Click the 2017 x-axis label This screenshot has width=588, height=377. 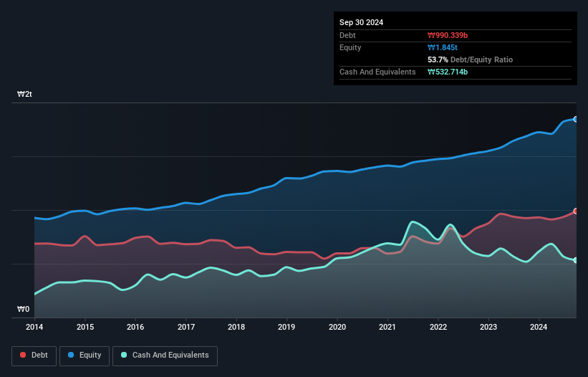pyautogui.click(x=186, y=327)
